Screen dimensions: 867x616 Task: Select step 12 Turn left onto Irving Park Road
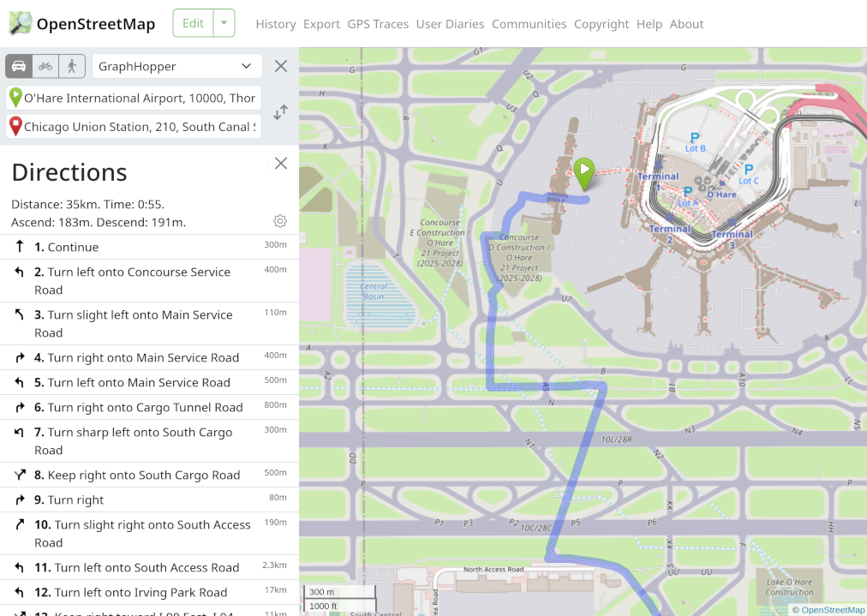click(x=149, y=592)
